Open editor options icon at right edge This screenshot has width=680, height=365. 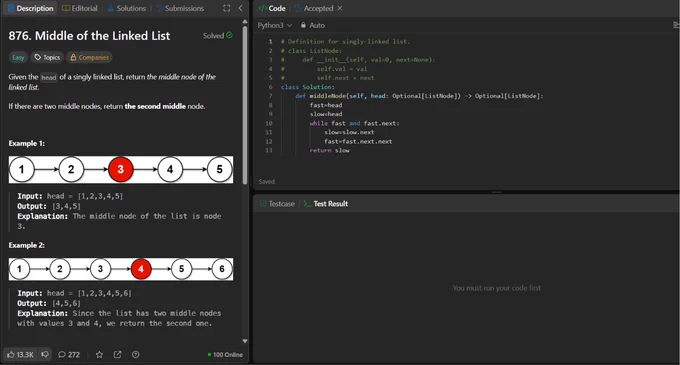(676, 25)
